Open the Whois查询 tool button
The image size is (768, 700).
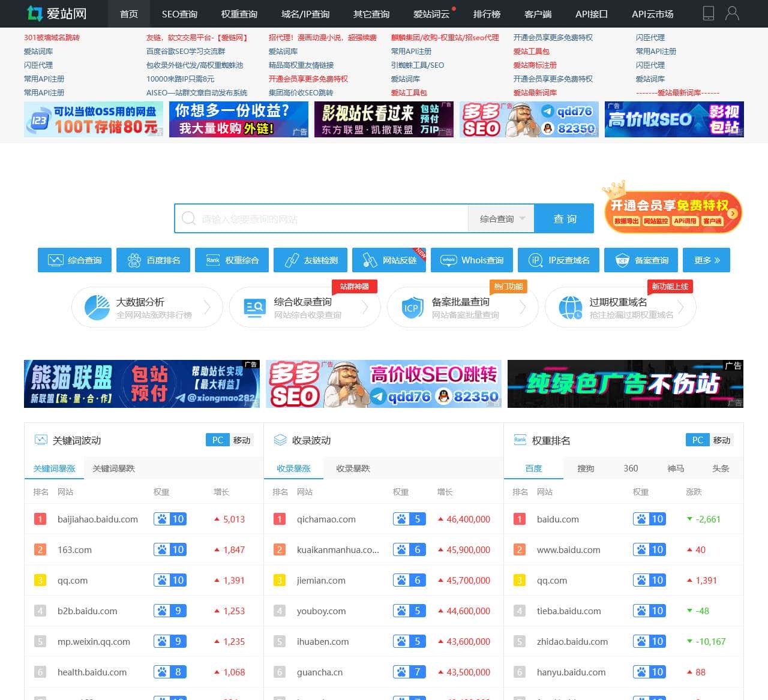coord(472,260)
